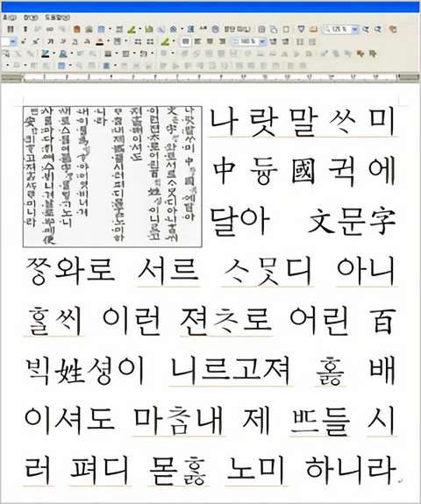
Task: Toggle left paragraph alignment
Action: pos(197,41)
